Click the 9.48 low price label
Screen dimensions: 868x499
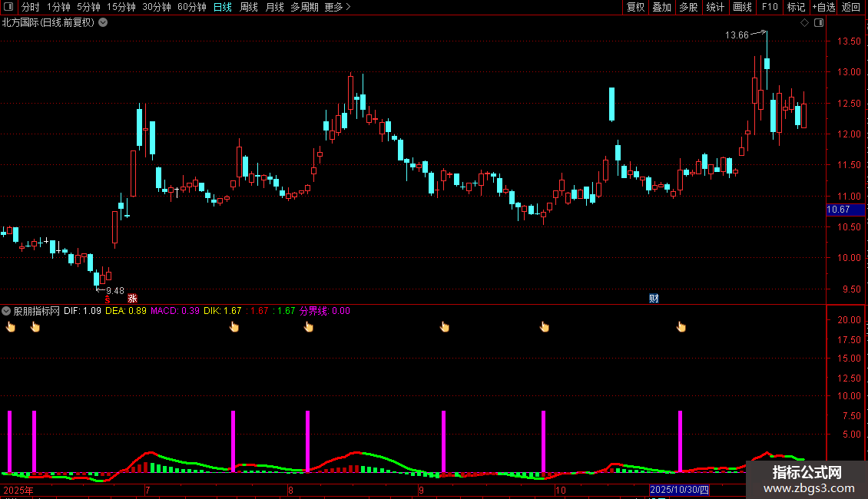click(115, 291)
